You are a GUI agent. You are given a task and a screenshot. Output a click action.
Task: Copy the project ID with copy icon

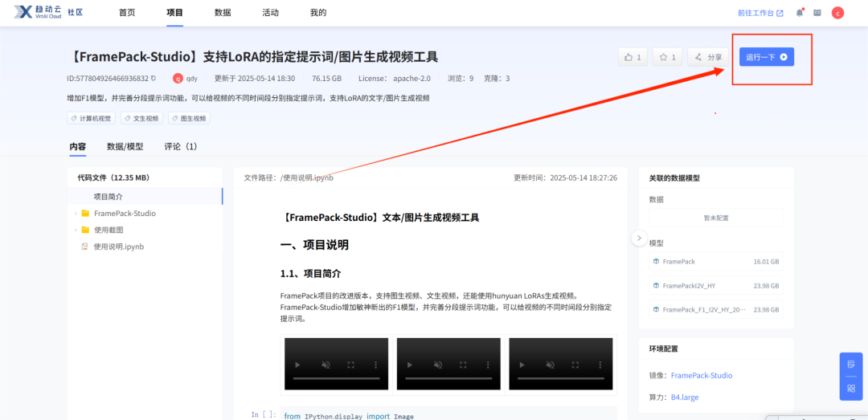(x=154, y=79)
